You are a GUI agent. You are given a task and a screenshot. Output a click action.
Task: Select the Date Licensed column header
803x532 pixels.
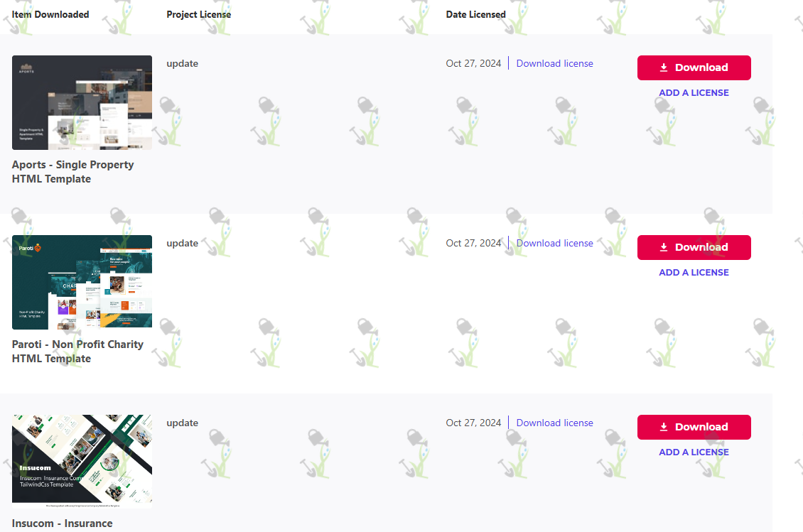(475, 14)
